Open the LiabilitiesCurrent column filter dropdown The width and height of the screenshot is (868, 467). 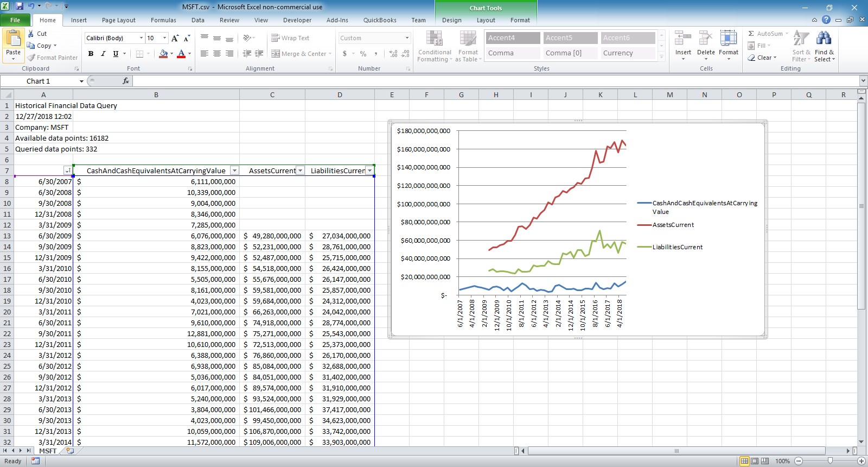(x=369, y=171)
